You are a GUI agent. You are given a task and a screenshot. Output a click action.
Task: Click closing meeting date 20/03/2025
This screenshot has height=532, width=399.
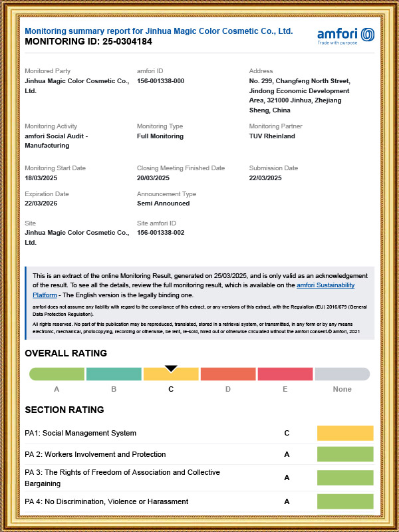pyautogui.click(x=153, y=178)
